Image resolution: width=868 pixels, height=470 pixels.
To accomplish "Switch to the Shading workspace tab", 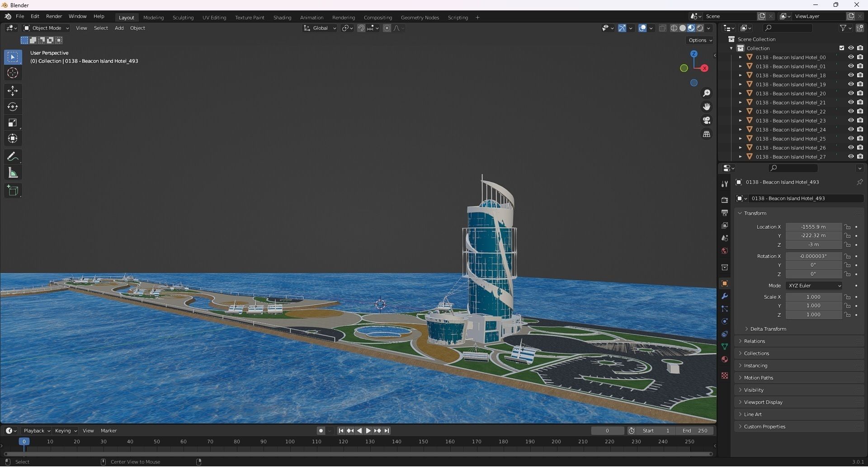I will pos(282,17).
